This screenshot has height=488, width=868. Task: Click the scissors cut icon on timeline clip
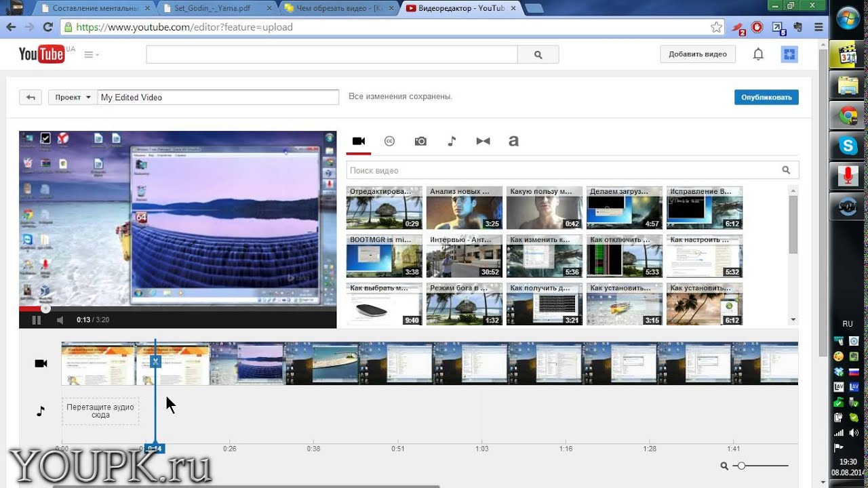point(155,362)
